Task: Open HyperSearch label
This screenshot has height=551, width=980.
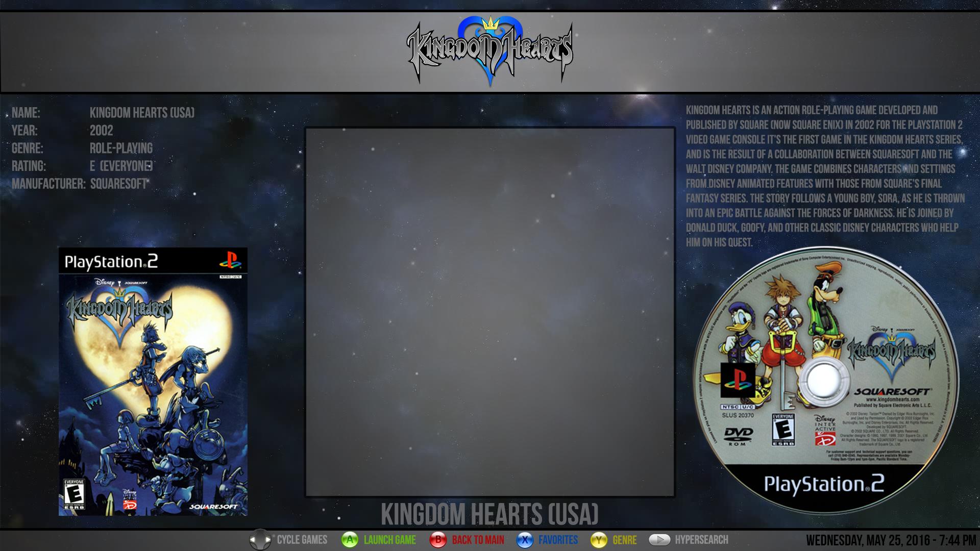Action: 701,540
